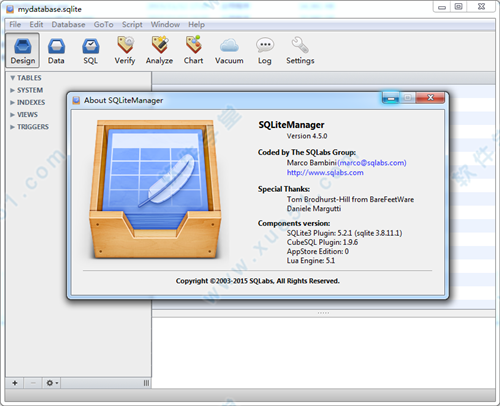Expand the INDEXES tree section
This screenshot has height=406, width=500.
point(13,102)
